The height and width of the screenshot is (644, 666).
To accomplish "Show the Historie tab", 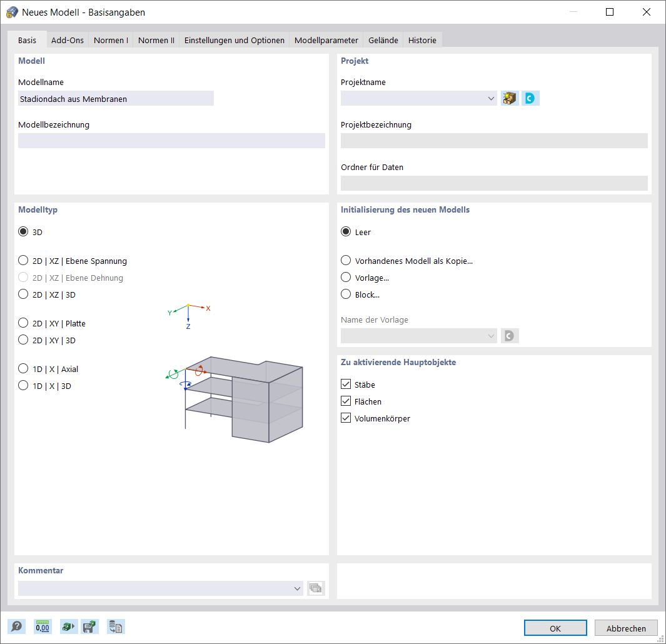I will tap(422, 40).
